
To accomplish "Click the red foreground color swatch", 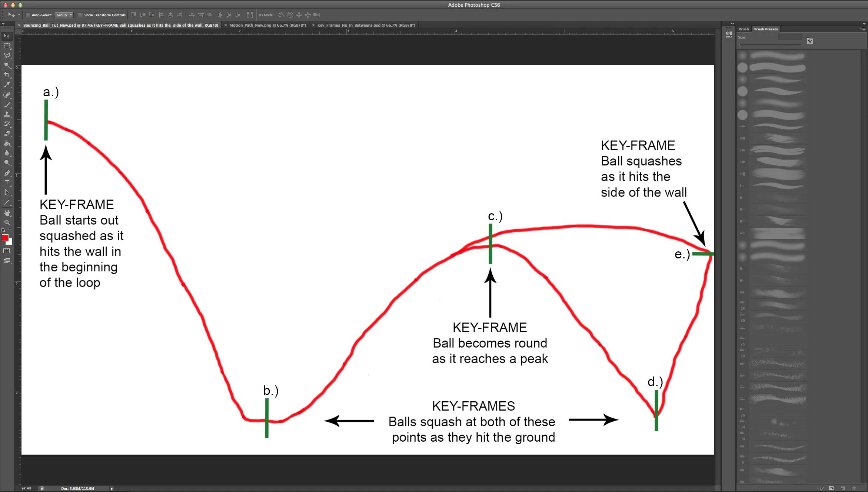I will [5, 238].
